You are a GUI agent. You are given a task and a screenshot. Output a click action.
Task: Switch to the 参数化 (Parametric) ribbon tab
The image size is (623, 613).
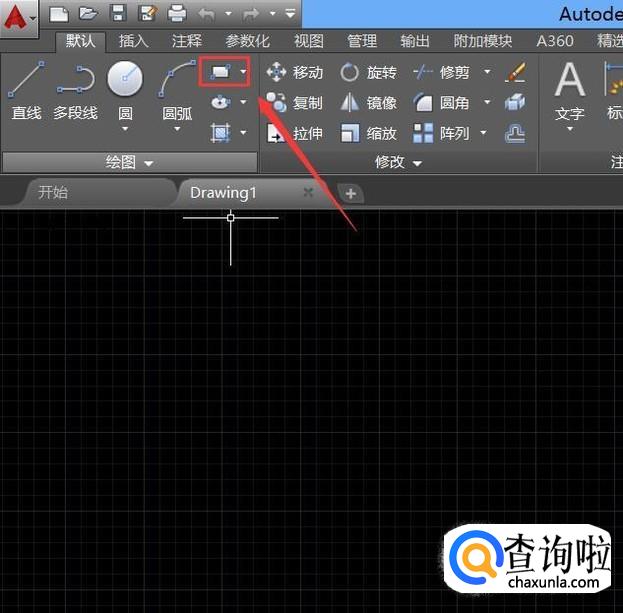(248, 41)
